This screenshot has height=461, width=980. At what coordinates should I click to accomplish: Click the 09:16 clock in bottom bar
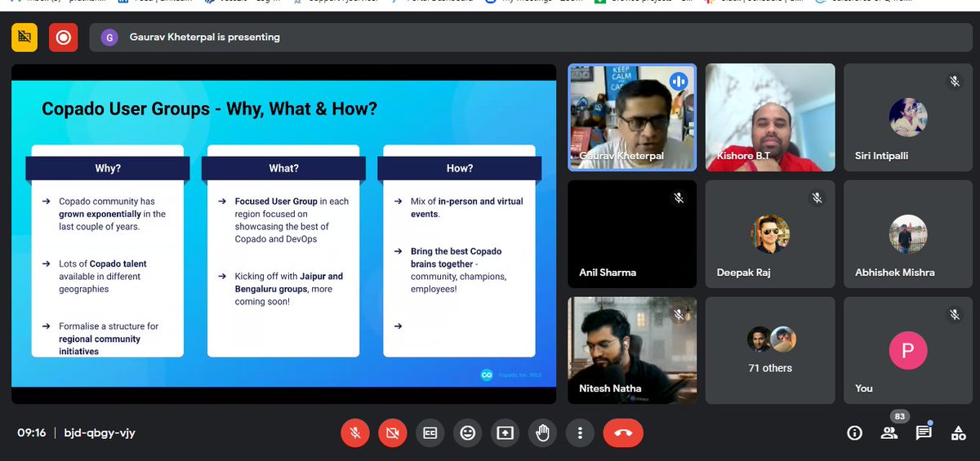31,433
